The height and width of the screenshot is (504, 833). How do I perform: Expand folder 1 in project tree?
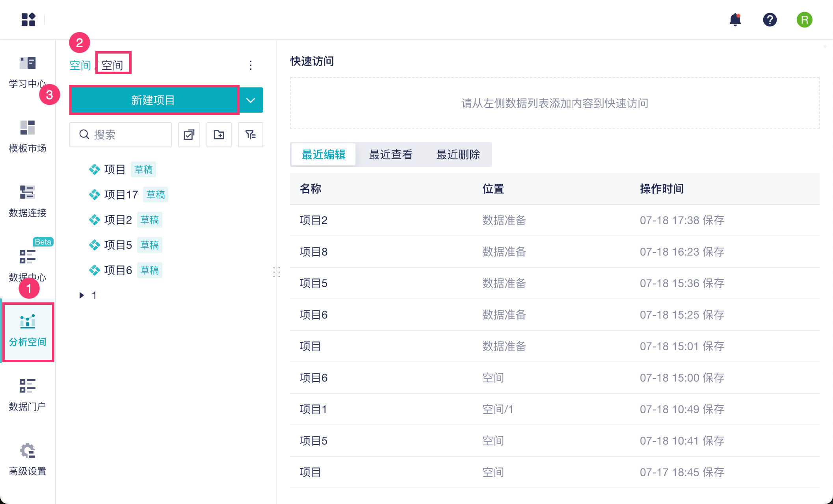pos(82,295)
